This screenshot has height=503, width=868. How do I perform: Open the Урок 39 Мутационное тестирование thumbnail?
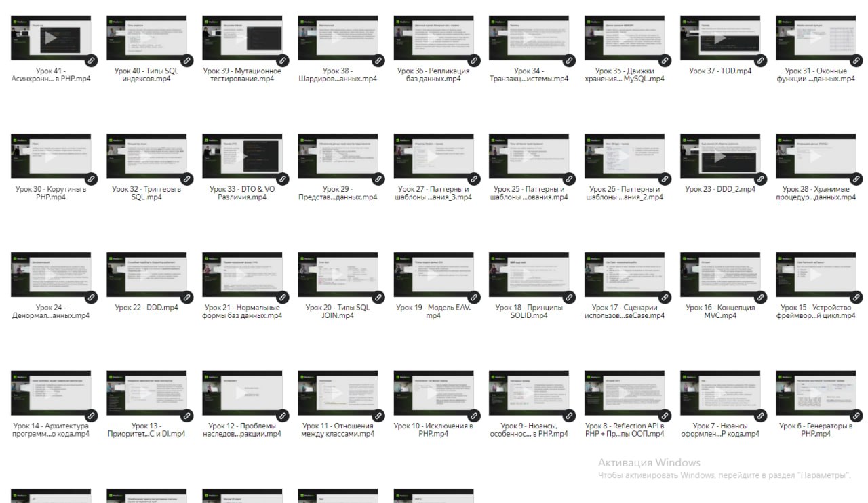tap(242, 38)
